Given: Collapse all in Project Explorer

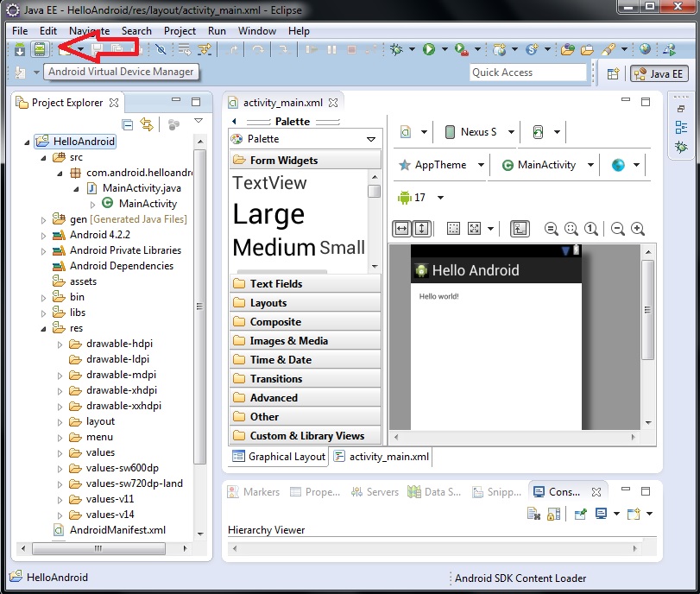Looking at the screenshot, I should [x=128, y=124].
